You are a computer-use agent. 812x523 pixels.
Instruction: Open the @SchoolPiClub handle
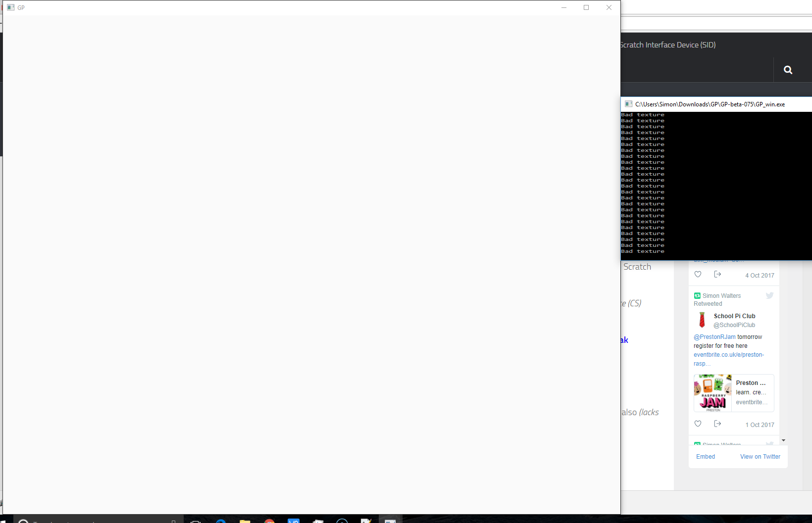click(x=734, y=325)
